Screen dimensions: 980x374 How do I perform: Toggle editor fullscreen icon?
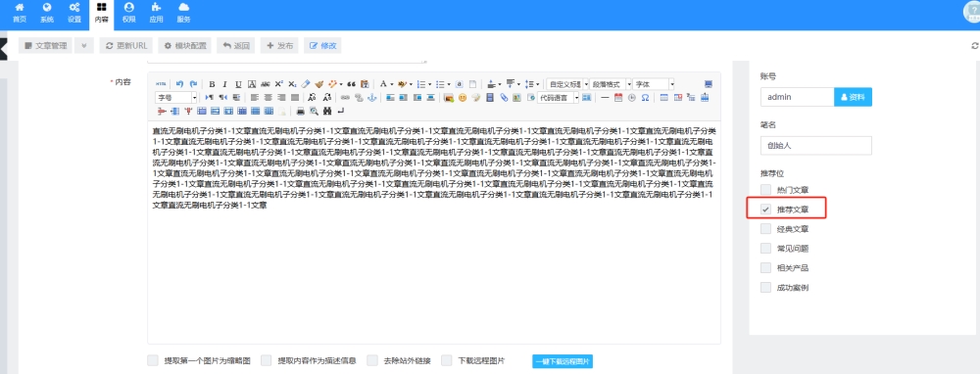point(709,83)
